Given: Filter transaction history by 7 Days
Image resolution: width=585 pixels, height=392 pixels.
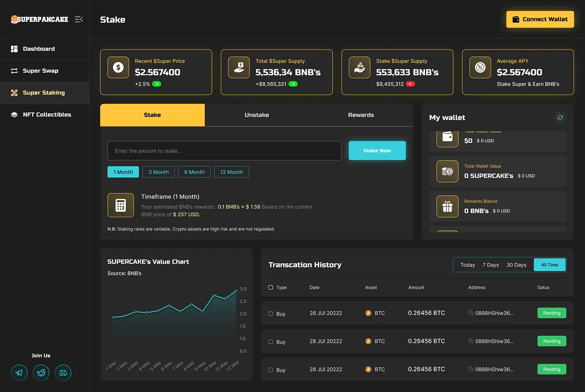Looking at the screenshot, I should tap(490, 265).
